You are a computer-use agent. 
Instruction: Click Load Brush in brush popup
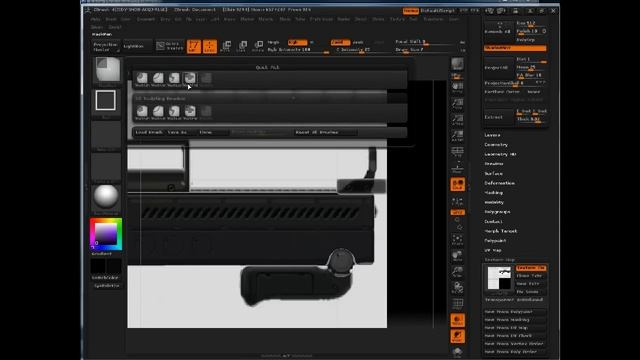(149, 132)
